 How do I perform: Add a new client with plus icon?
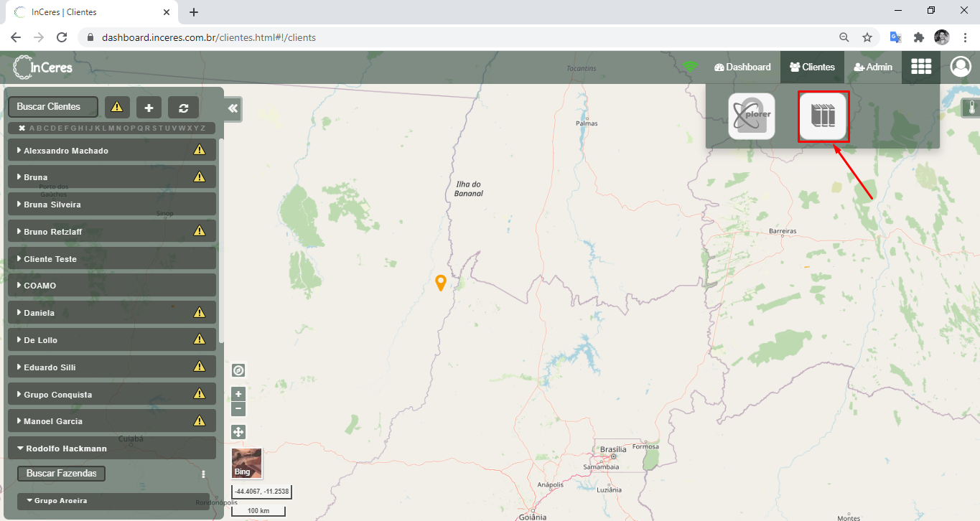[x=149, y=107]
